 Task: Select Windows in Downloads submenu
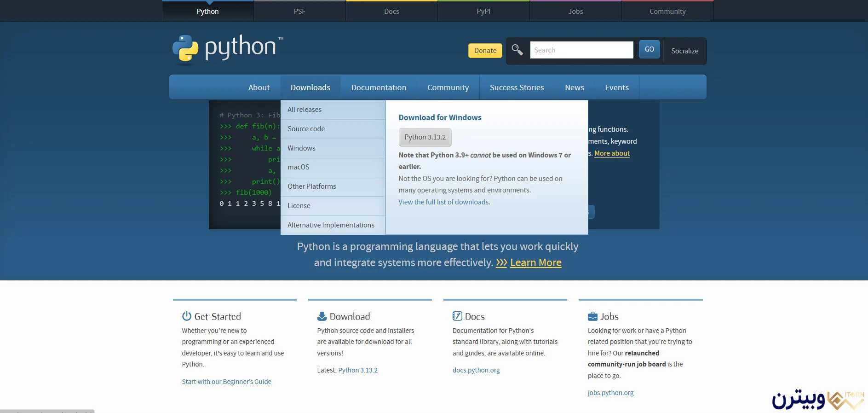click(333, 148)
